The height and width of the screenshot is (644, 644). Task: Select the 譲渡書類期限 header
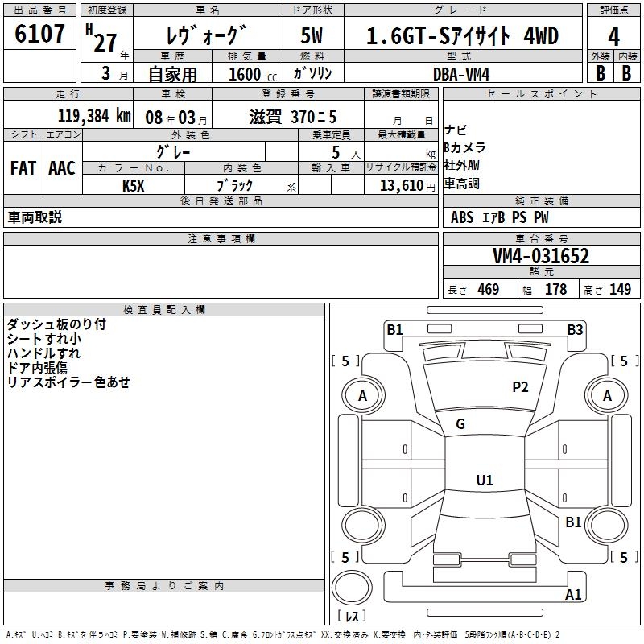401,93
